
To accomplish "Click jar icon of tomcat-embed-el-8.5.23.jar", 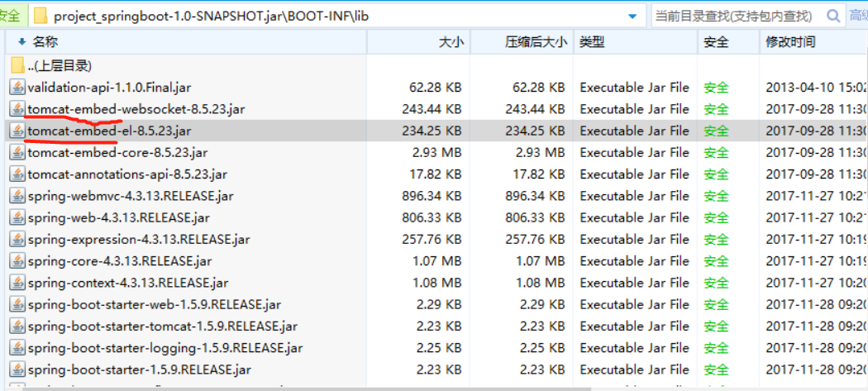I will click(17, 131).
